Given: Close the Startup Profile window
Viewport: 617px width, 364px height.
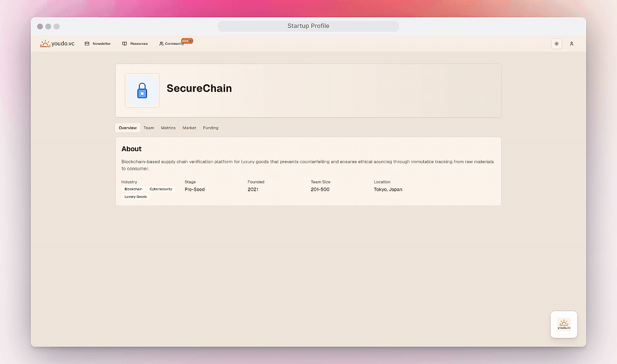Looking at the screenshot, I should point(40,26).
